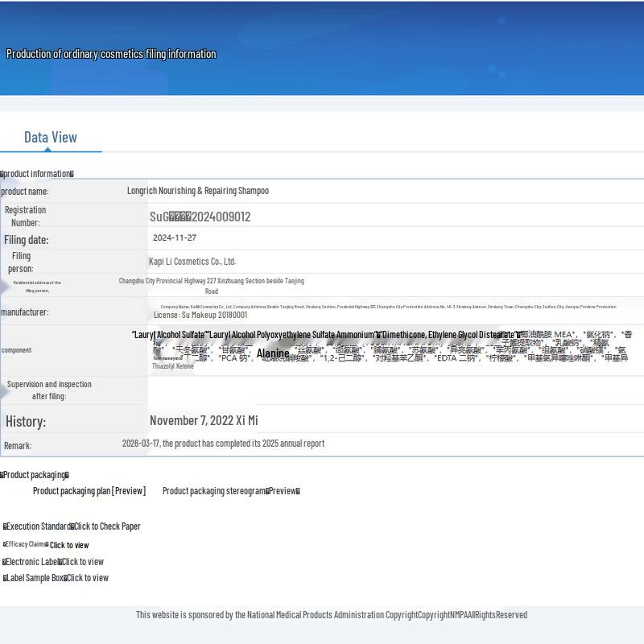Click the Filing date field label

pos(27,240)
